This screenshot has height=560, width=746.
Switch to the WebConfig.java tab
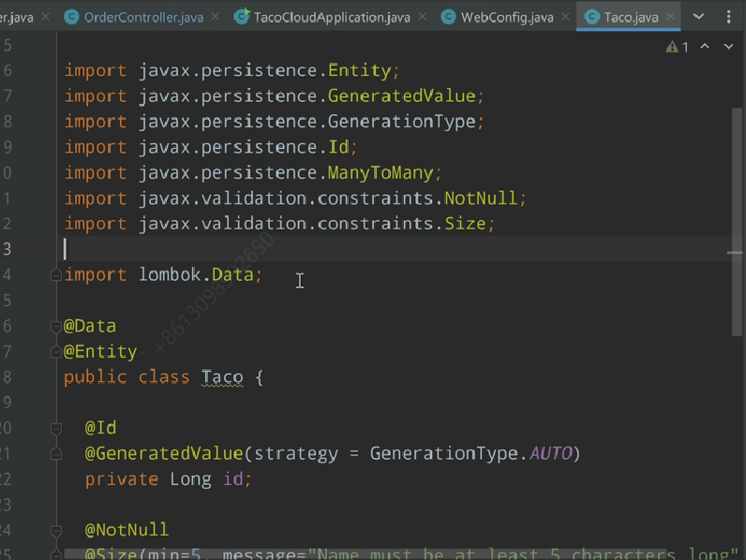point(507,18)
